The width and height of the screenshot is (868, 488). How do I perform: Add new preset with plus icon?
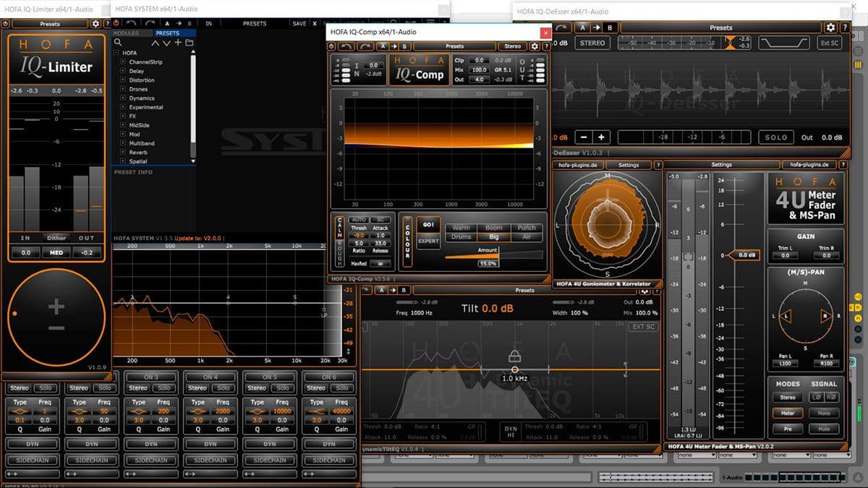pyautogui.click(x=178, y=43)
